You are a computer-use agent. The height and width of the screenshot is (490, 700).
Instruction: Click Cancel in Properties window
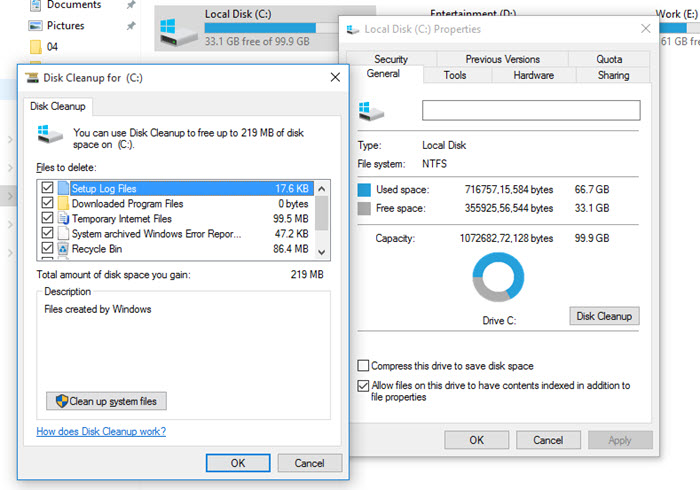[x=548, y=440]
